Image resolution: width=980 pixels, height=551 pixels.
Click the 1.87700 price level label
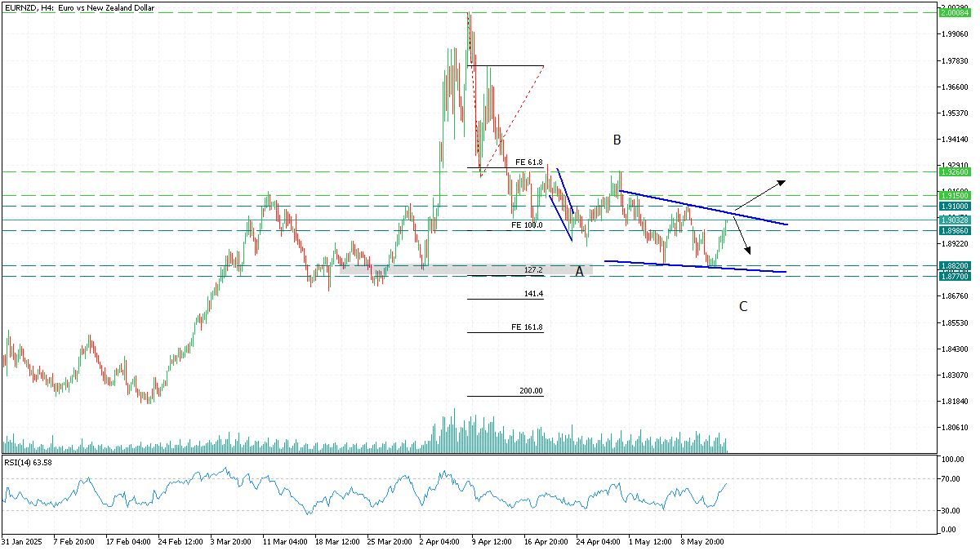pyautogui.click(x=954, y=277)
